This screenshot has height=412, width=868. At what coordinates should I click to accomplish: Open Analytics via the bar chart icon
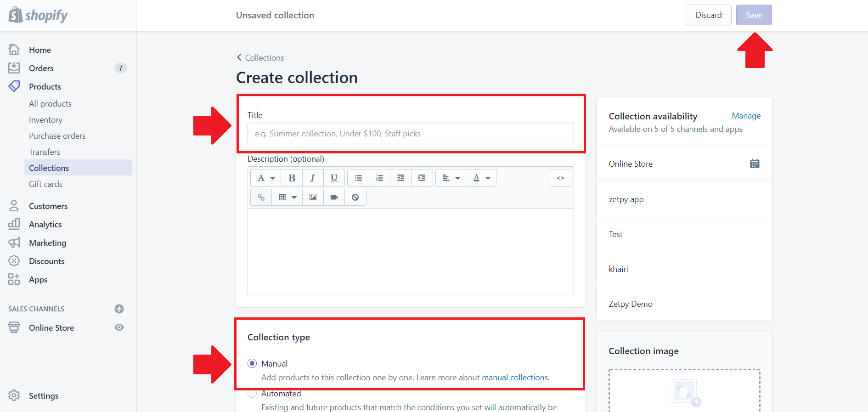14,224
